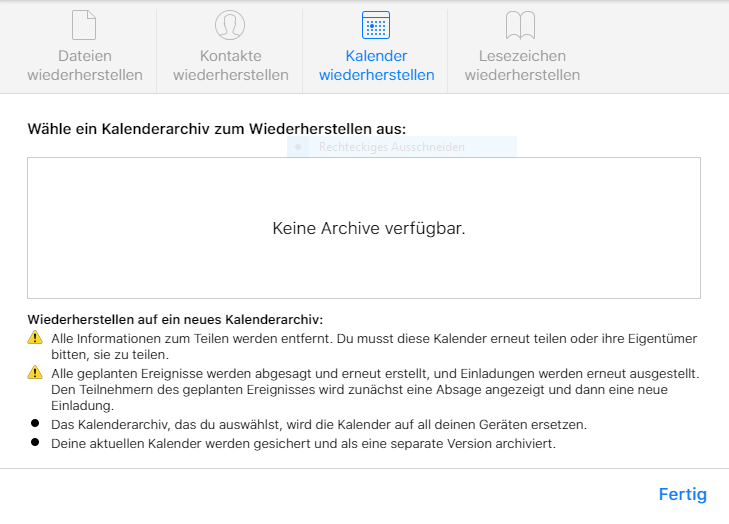Click the calendar icon above Kalender wiederherstellen
The image size is (729, 524).
click(x=376, y=25)
